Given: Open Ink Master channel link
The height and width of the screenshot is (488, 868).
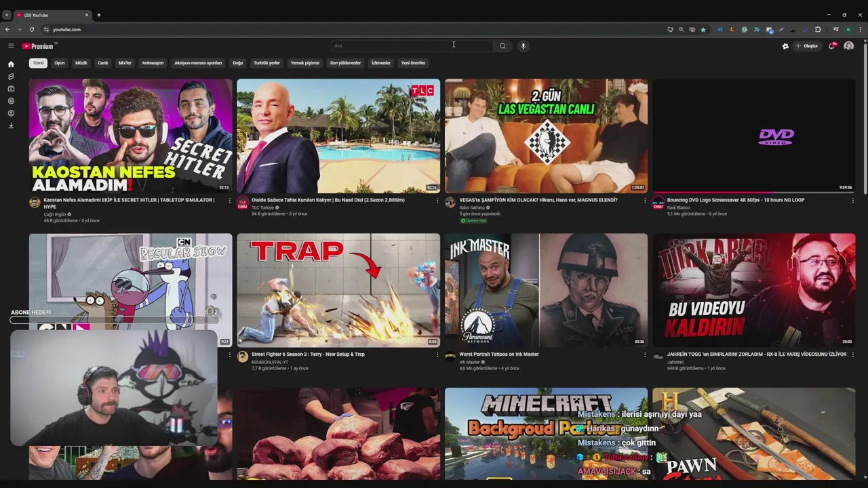Looking at the screenshot, I should click(x=469, y=362).
